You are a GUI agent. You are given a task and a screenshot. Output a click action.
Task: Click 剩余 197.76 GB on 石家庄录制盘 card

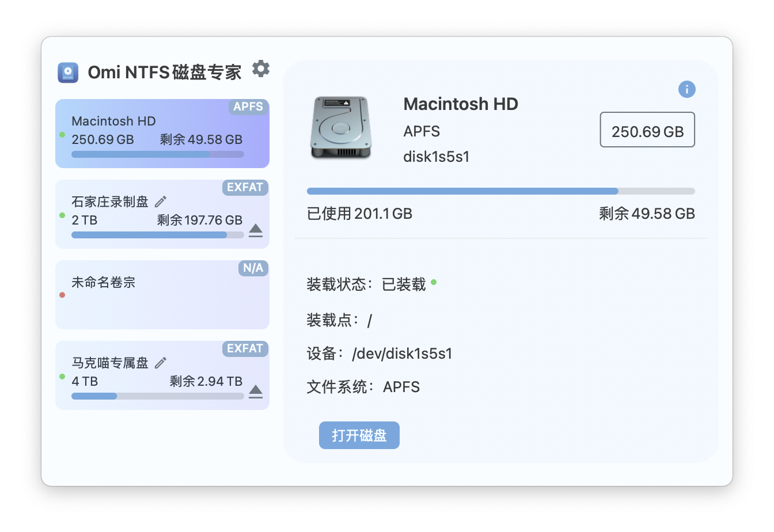pos(200,220)
